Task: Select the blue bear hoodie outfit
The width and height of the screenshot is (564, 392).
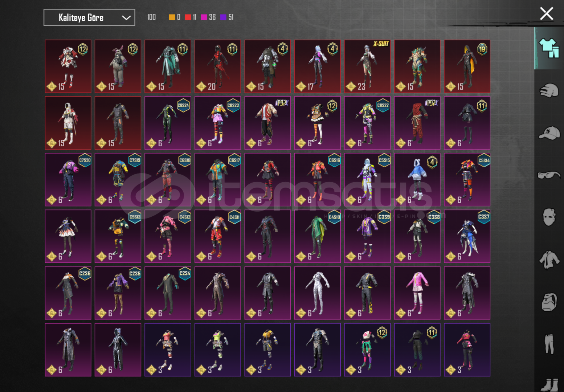Action: click(417, 180)
